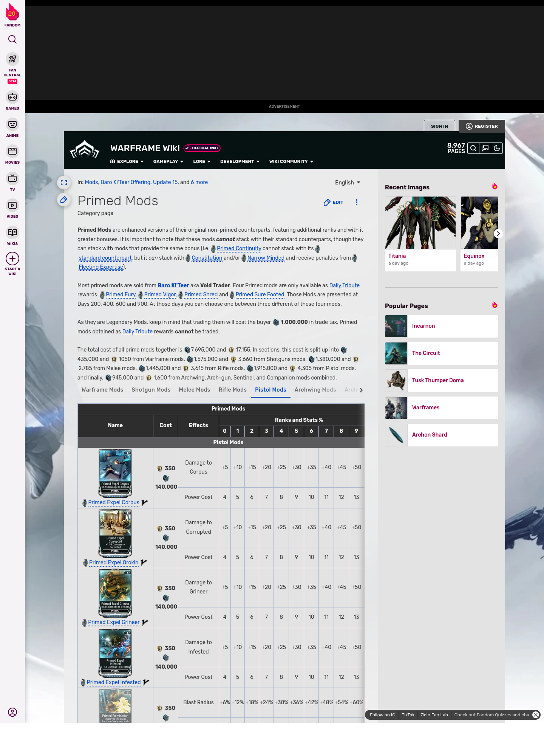Click the Recent Images flame icon
Screen dimensions: 544x756
coord(495,186)
